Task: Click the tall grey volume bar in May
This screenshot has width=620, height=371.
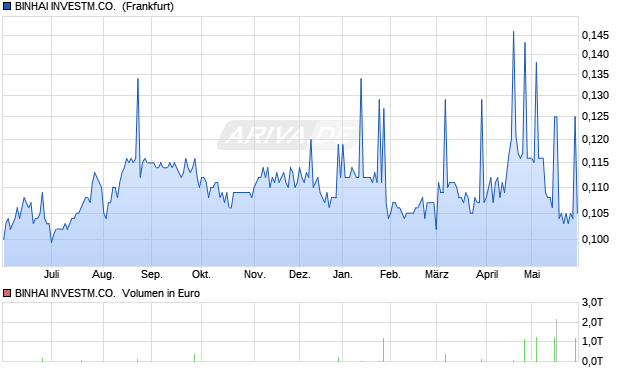Action: click(x=556, y=340)
